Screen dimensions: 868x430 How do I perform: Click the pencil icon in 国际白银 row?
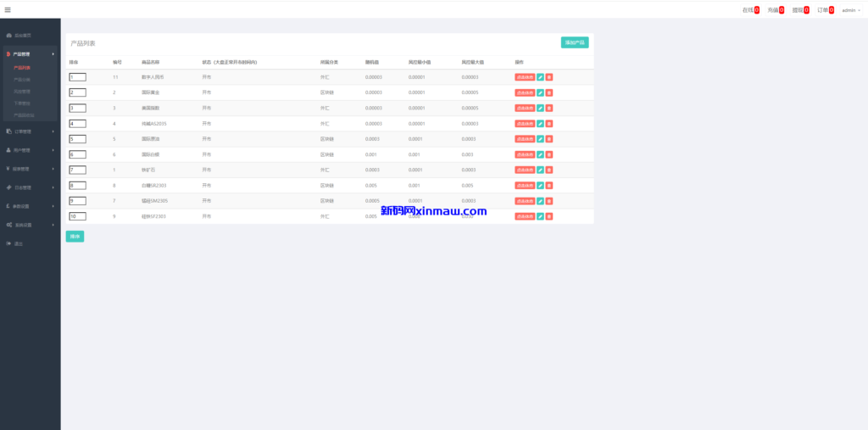tap(541, 154)
